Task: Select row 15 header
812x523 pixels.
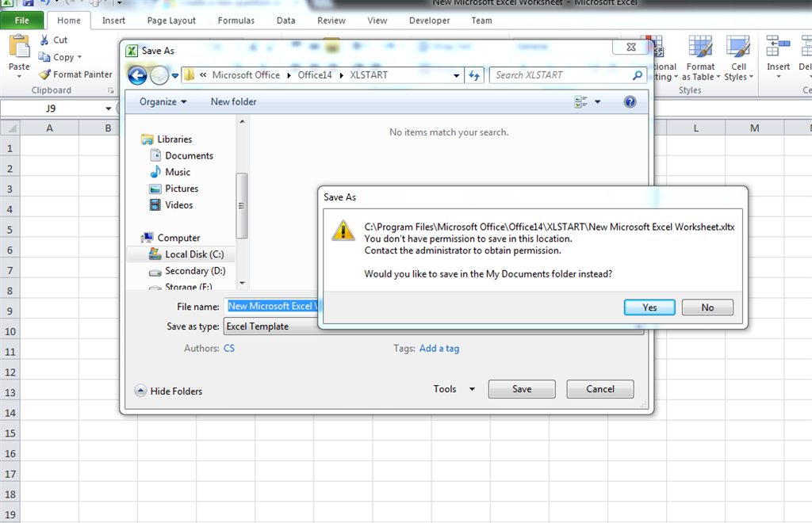Action: click(x=10, y=433)
